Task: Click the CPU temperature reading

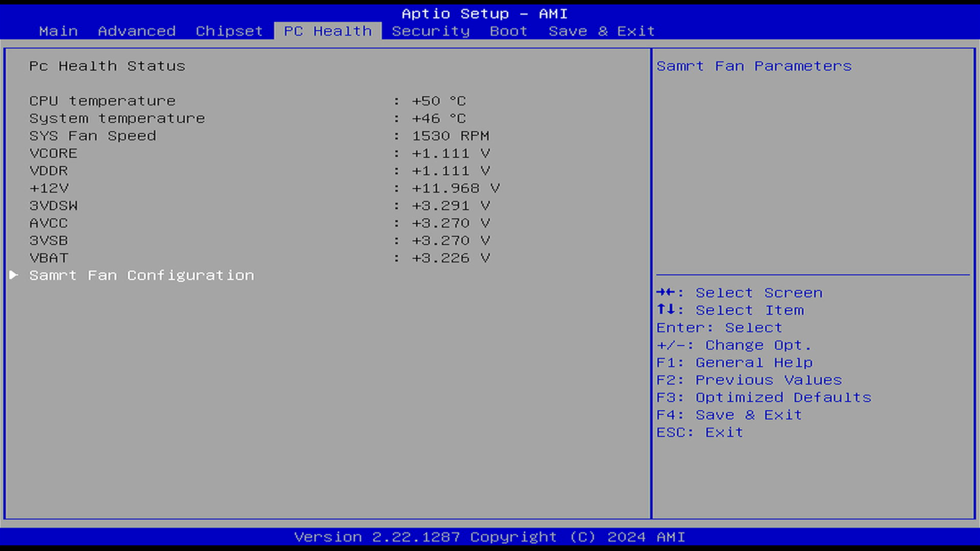Action: pos(439,101)
